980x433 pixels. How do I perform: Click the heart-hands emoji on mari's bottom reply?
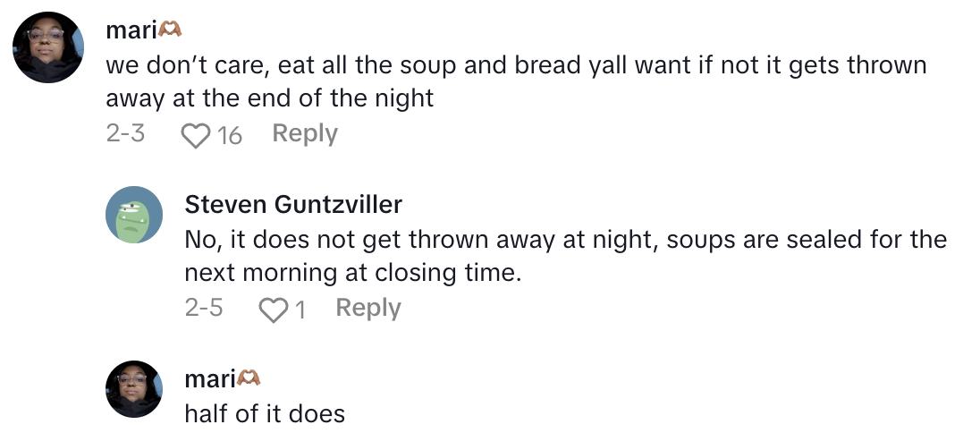(x=248, y=378)
